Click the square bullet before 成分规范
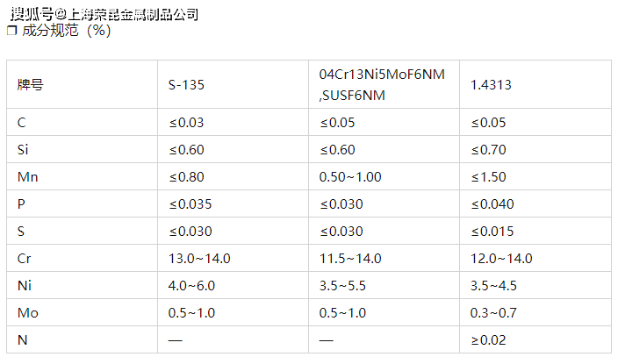Image resolution: width=618 pixels, height=364 pixels. coord(11,31)
